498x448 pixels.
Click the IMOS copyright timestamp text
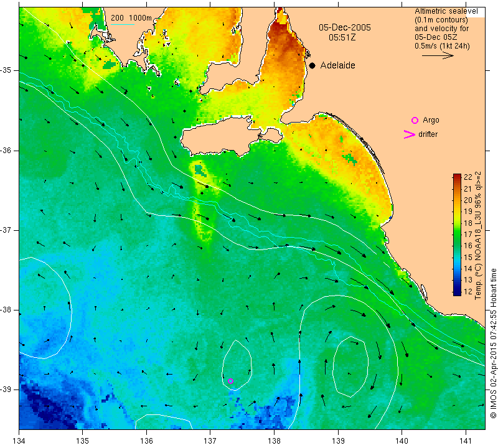(x=493, y=343)
